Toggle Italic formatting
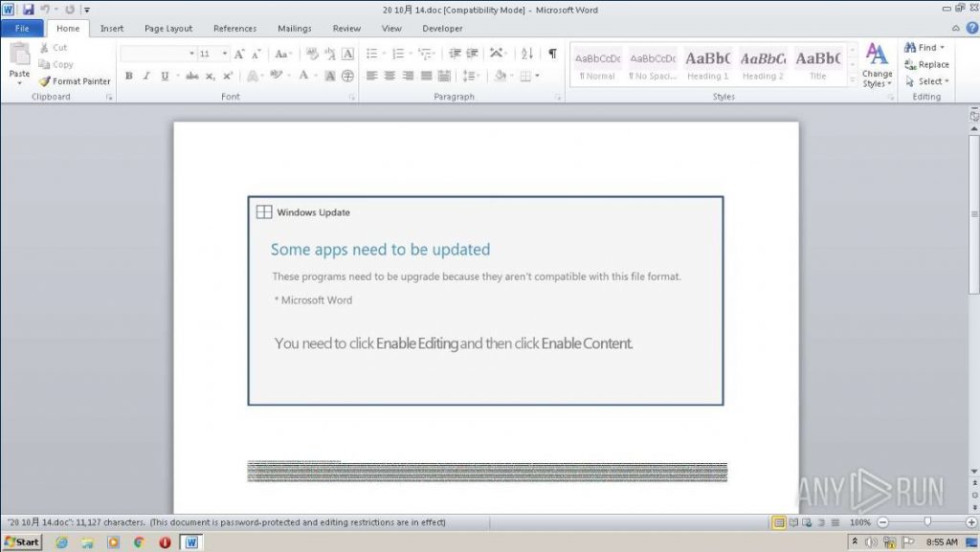 146,76
